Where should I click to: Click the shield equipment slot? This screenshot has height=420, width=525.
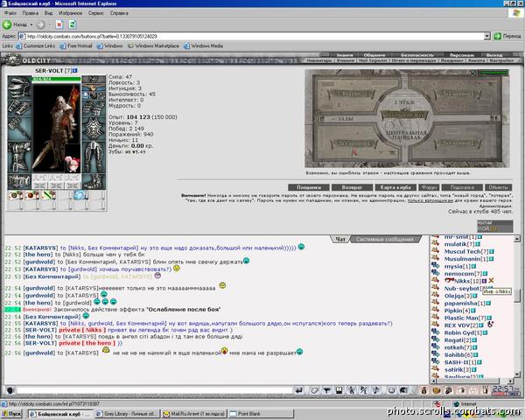click(94, 128)
